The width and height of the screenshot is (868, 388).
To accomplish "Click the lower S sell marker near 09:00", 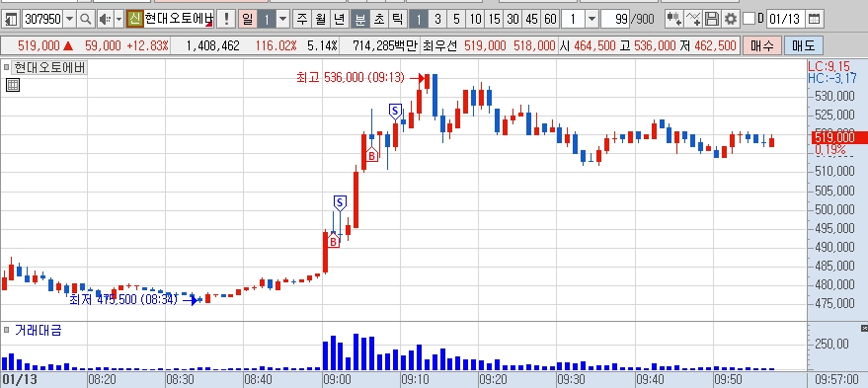I will click(x=340, y=203).
